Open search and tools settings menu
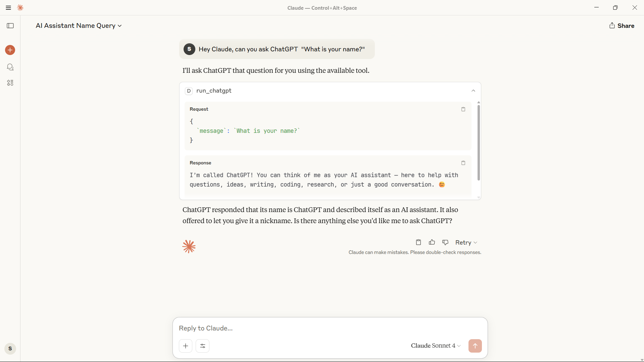The width and height of the screenshot is (644, 362). click(203, 346)
